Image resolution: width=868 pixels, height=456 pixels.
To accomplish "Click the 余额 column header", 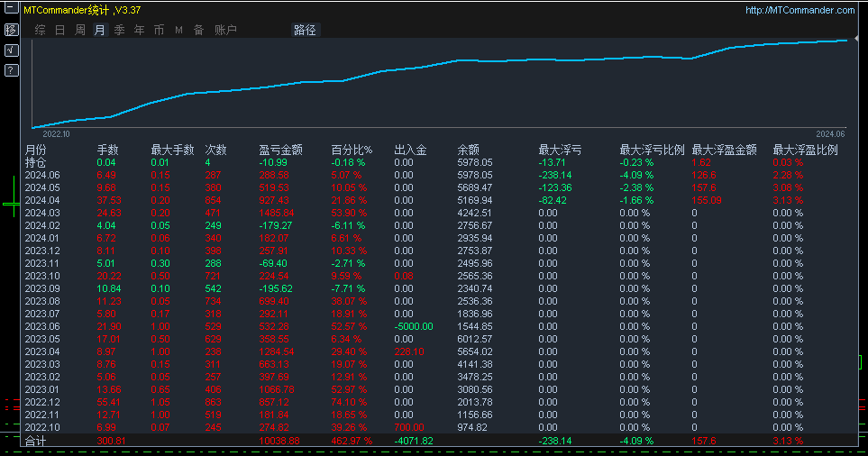I will click(469, 150).
